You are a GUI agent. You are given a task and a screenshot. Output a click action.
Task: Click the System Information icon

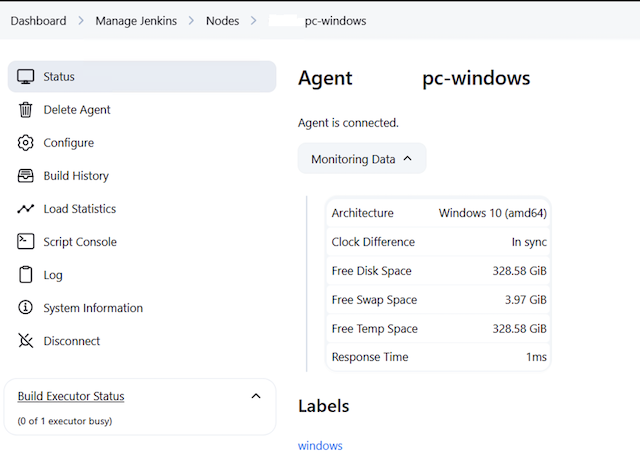26,308
